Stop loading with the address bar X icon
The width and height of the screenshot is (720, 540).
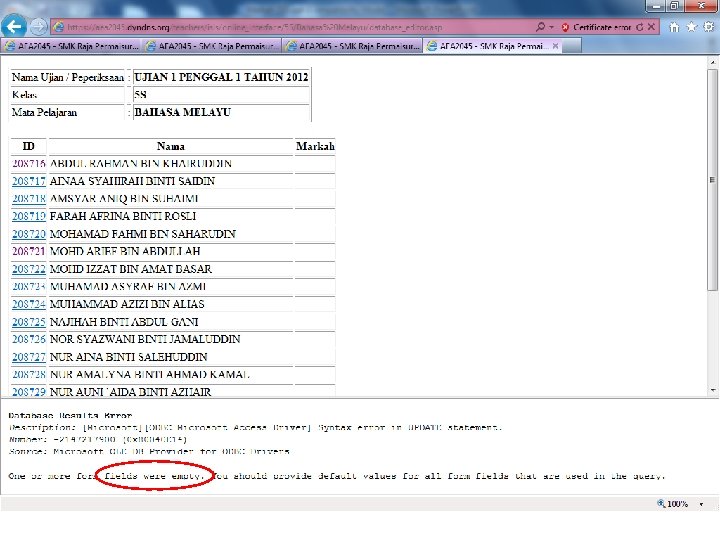(x=651, y=27)
